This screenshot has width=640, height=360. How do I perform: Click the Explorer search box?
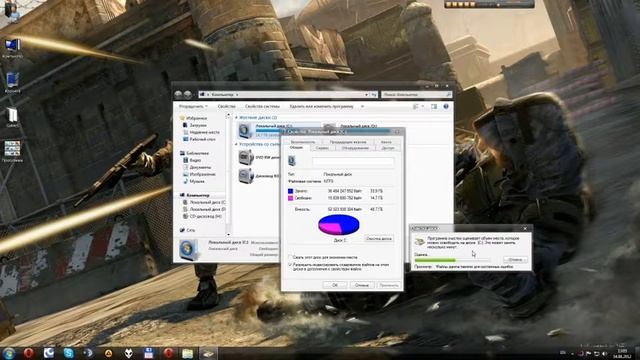(417, 95)
